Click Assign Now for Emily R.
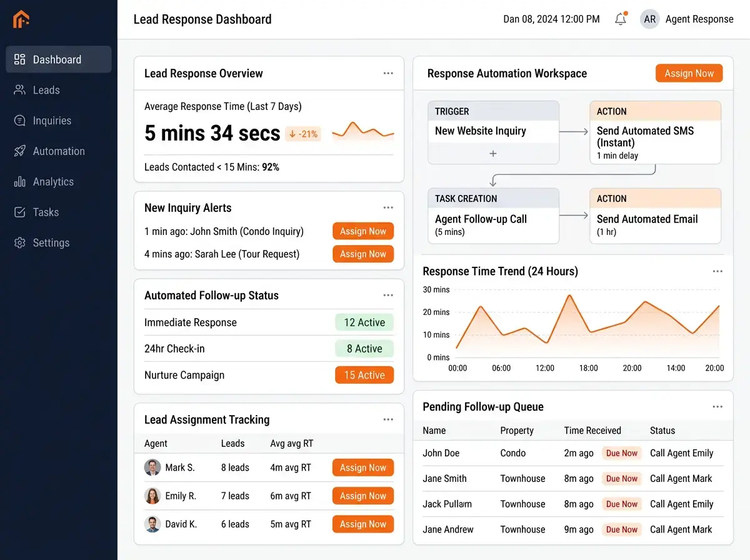 pos(363,496)
